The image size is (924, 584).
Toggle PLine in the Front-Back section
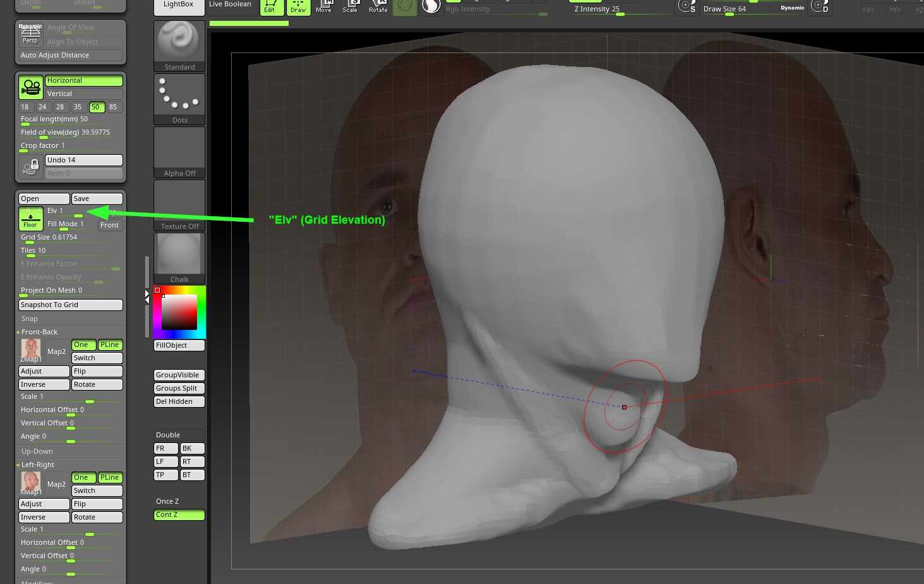coord(110,344)
